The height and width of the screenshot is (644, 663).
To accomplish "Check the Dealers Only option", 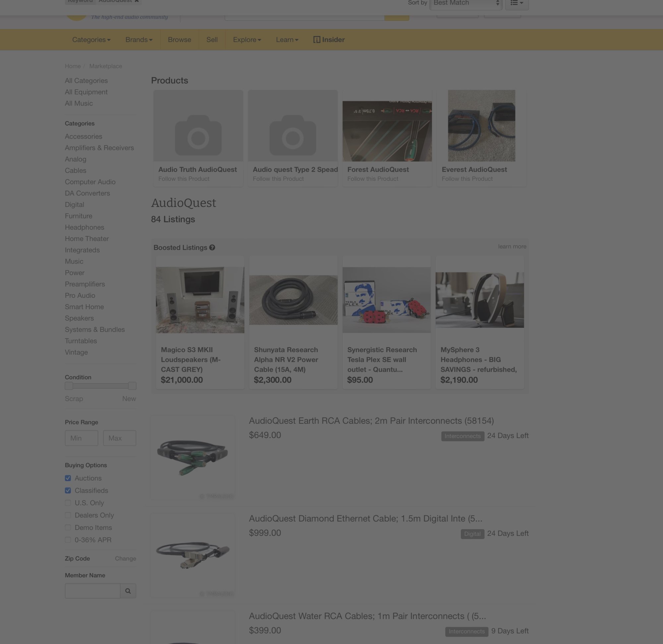I will pos(68,515).
